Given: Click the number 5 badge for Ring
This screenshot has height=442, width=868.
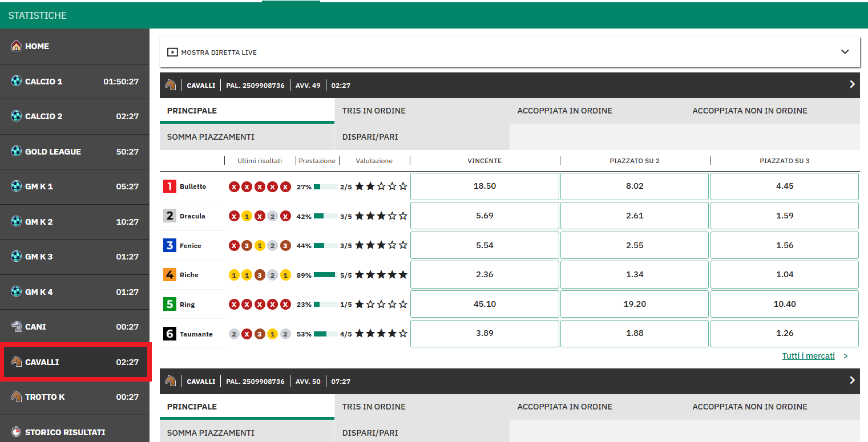Looking at the screenshot, I should pyautogui.click(x=169, y=304).
